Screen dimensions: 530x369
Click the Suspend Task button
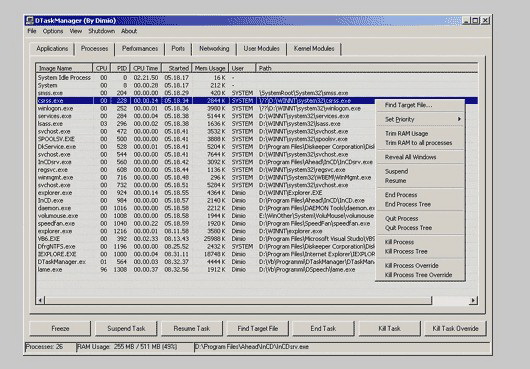tap(126, 328)
